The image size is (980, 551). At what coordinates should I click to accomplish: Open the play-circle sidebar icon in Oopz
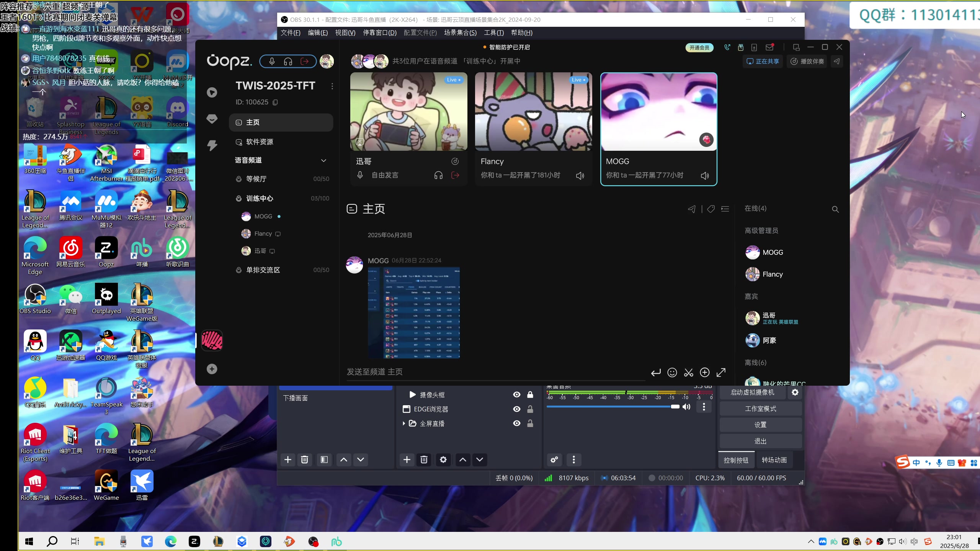pos(212,93)
